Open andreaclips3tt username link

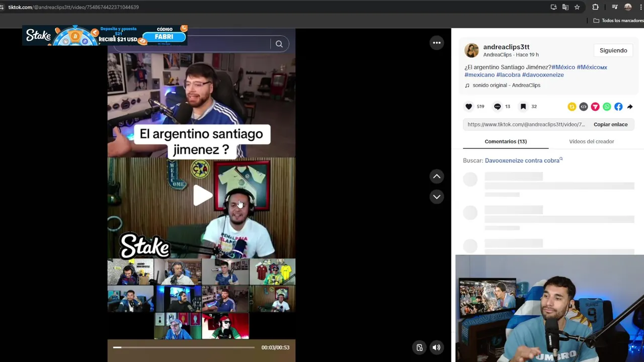click(506, 47)
